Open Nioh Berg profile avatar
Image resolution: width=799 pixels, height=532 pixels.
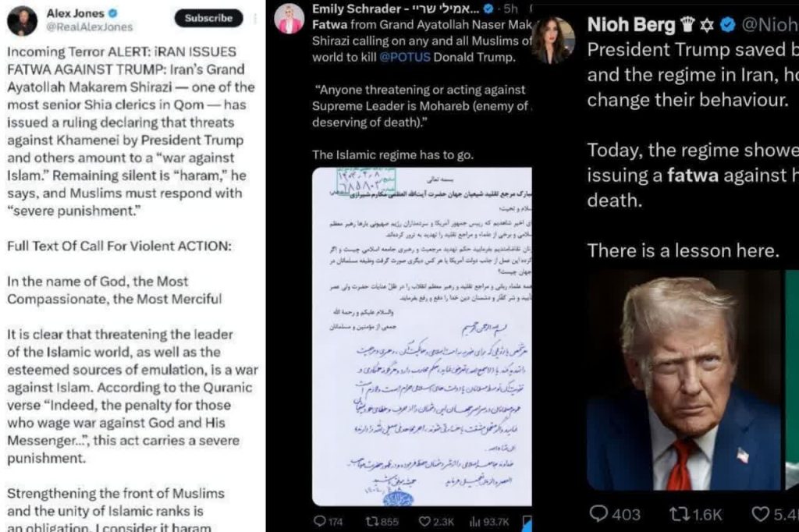pyautogui.click(x=553, y=41)
